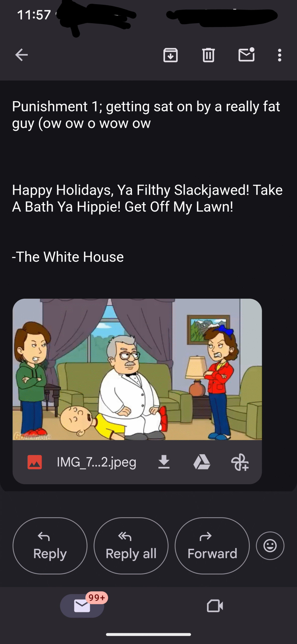Mark the message as unread

[x=246, y=55]
